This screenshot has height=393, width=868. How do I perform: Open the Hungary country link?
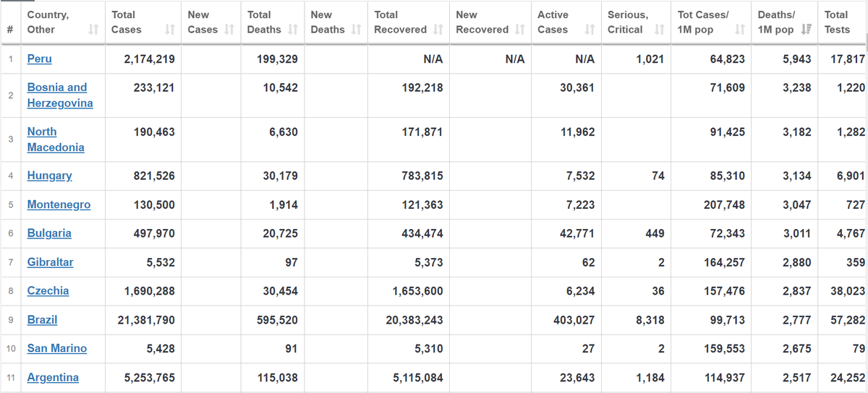(x=49, y=176)
